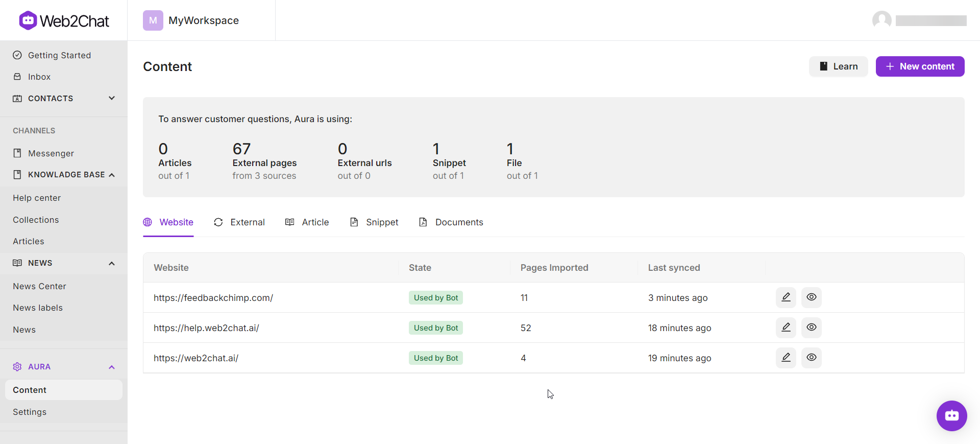Open News item under NEWS
Image resolution: width=980 pixels, height=444 pixels.
(24, 330)
